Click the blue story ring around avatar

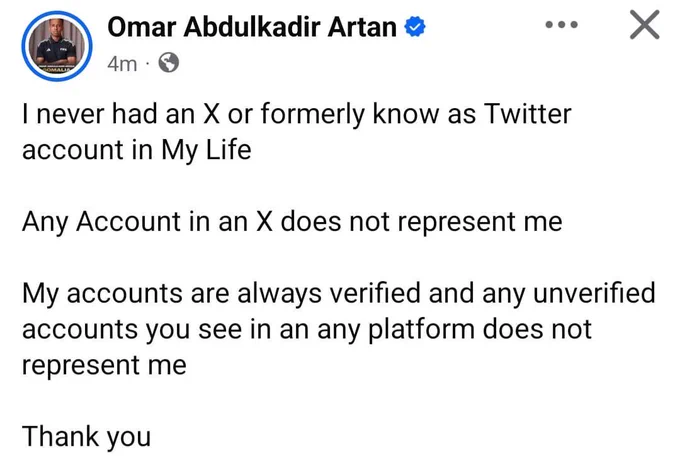[x=57, y=46]
